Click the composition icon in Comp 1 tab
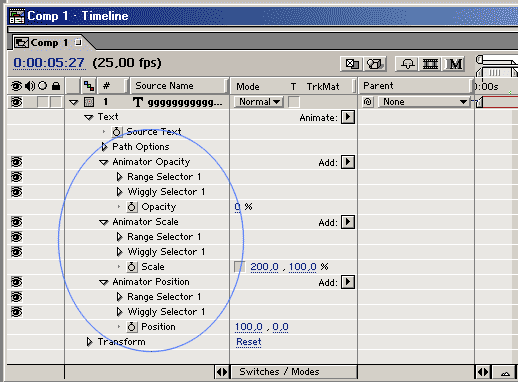518x382 pixels. tap(22, 43)
